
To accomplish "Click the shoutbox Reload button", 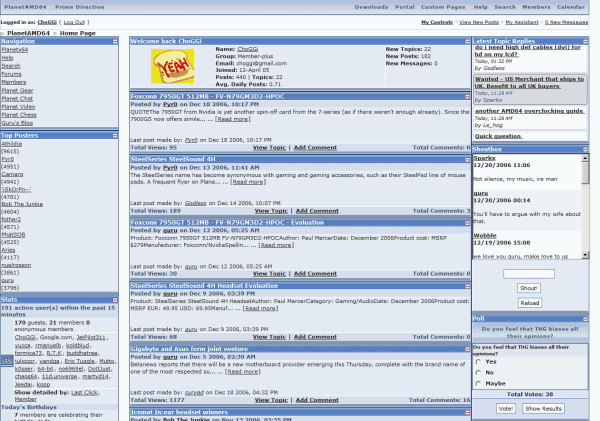I will click(x=530, y=303).
